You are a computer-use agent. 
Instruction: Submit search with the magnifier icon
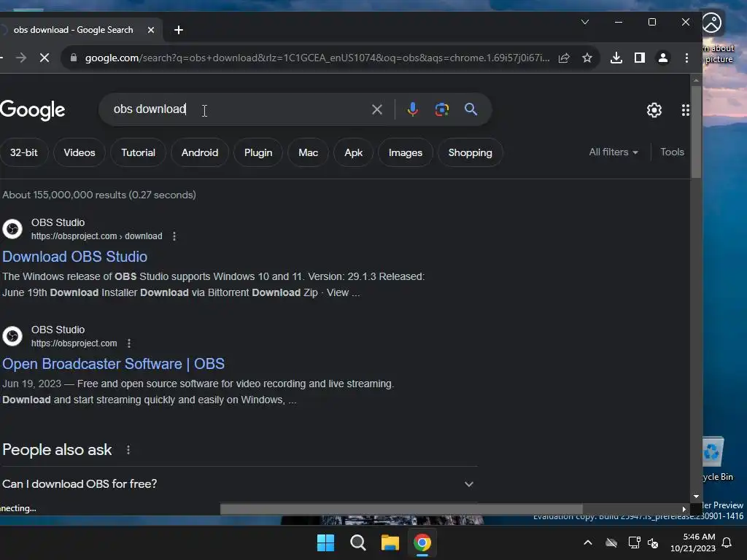click(x=471, y=109)
